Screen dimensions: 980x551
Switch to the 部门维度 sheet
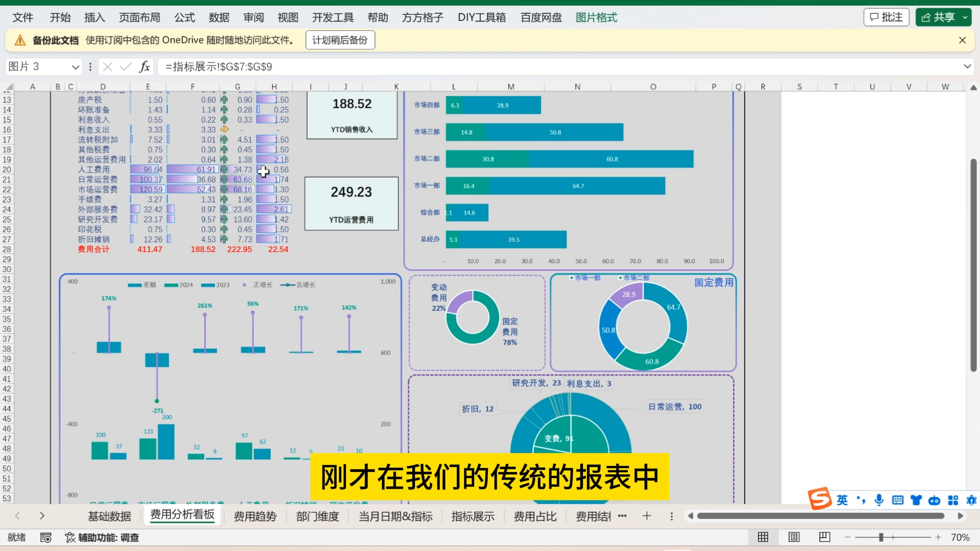coord(317,516)
